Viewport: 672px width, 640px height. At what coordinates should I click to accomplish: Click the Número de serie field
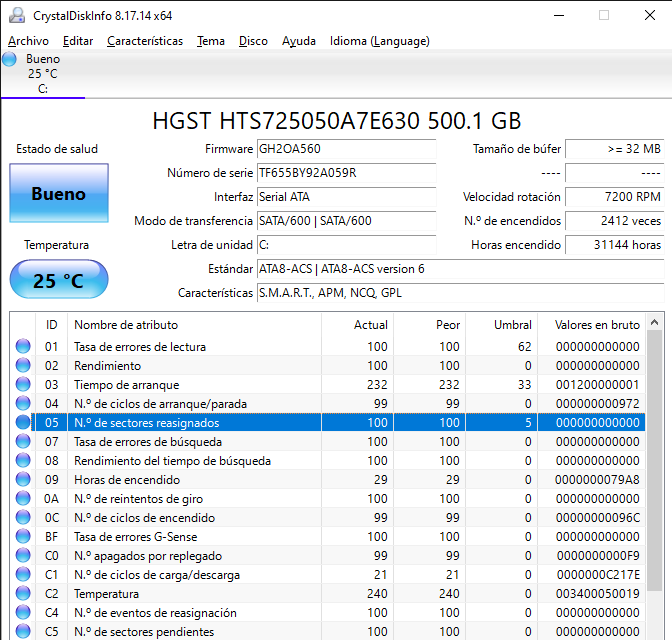pyautogui.click(x=346, y=173)
